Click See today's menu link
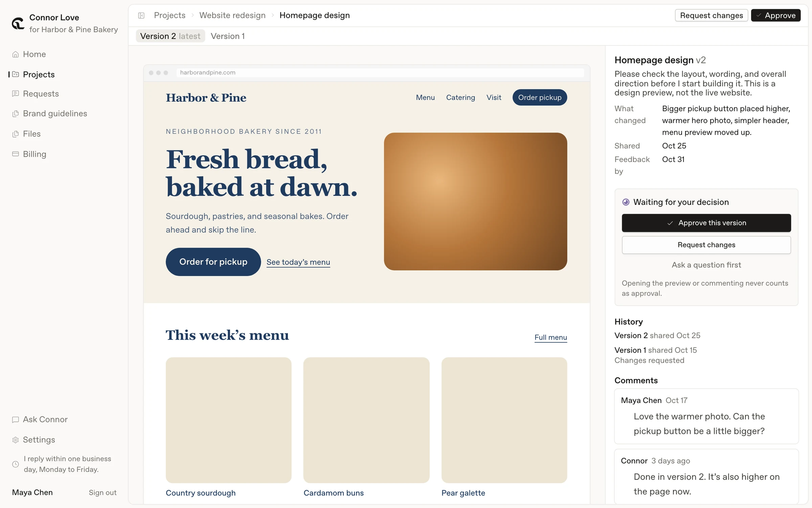This screenshot has width=812, height=508. point(298,262)
